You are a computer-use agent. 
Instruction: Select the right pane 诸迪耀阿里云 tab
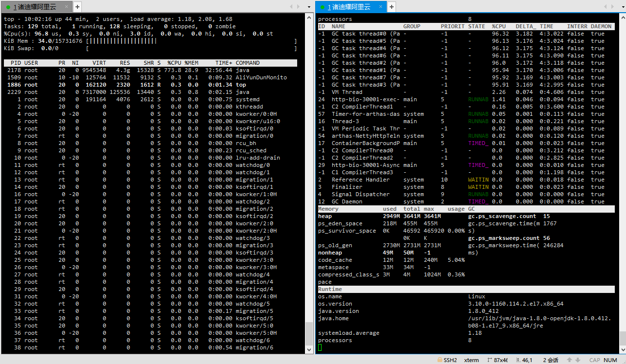click(x=351, y=7)
